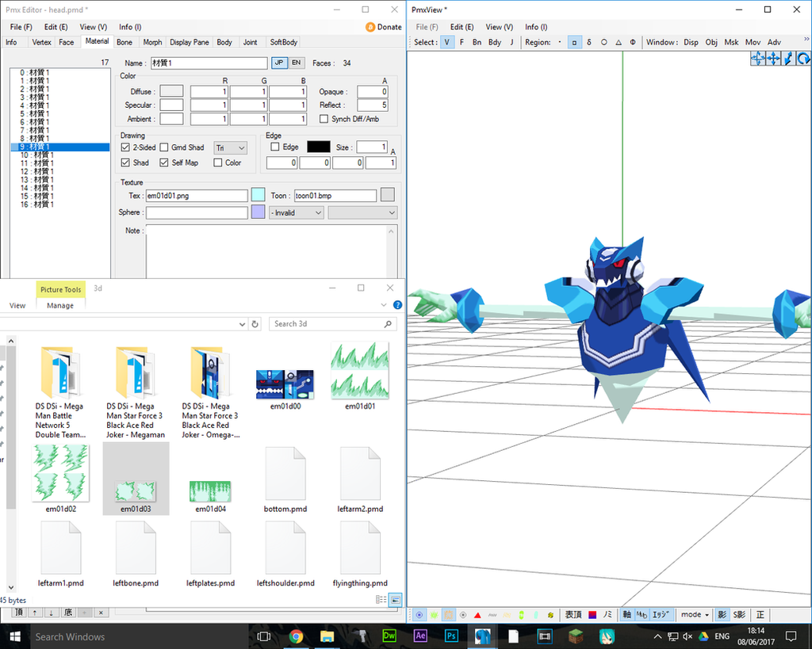The image size is (812, 649).
Task: Click into the Tex filename field
Action: [197, 196]
